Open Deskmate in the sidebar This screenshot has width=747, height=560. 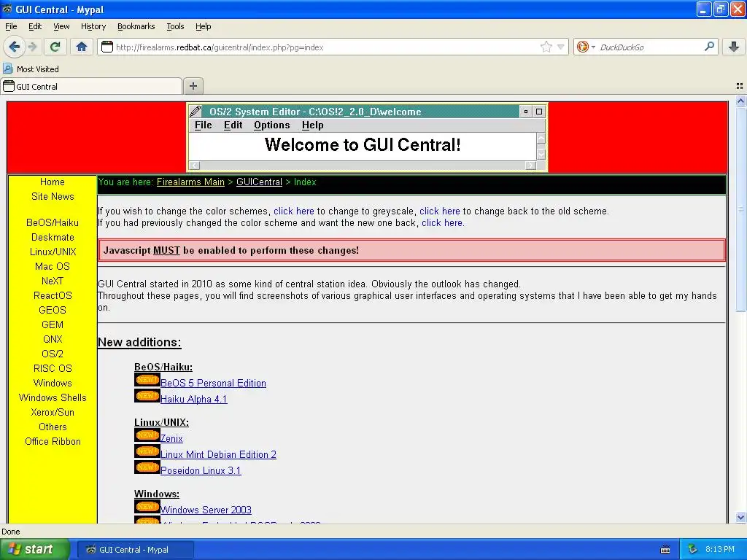53,237
